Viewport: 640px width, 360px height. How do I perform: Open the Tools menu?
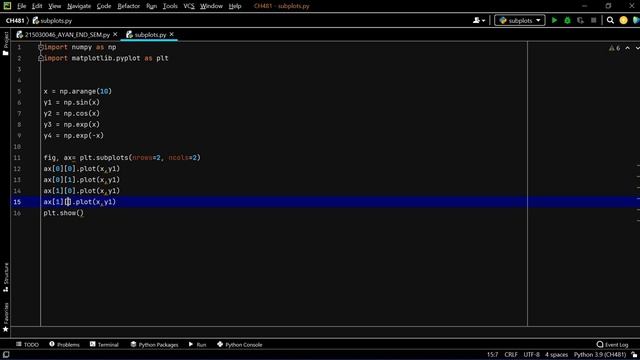click(x=170, y=6)
